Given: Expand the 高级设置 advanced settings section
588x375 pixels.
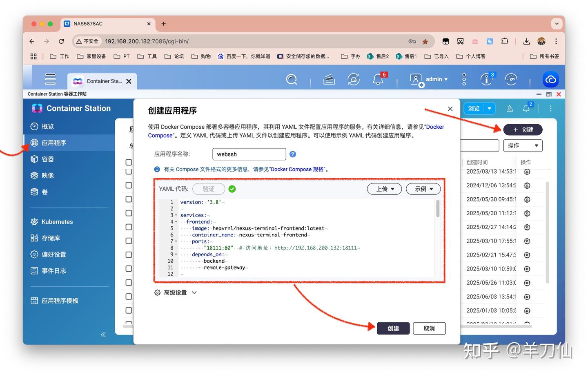Looking at the screenshot, I should point(175,292).
